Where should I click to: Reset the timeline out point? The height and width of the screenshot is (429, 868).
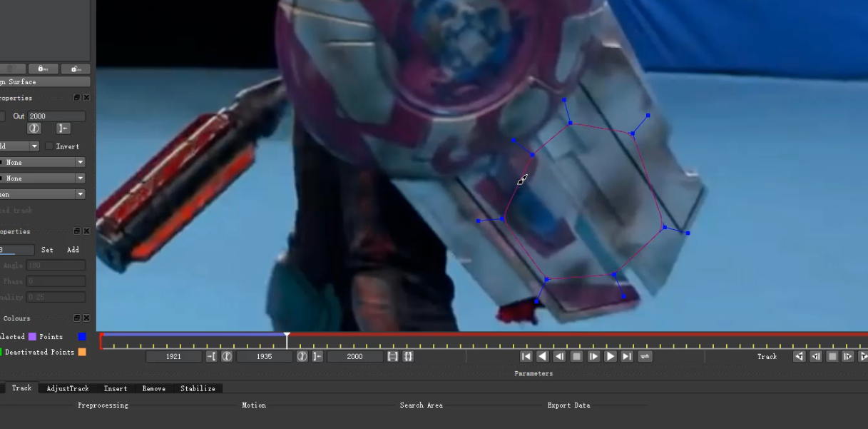(x=302, y=356)
